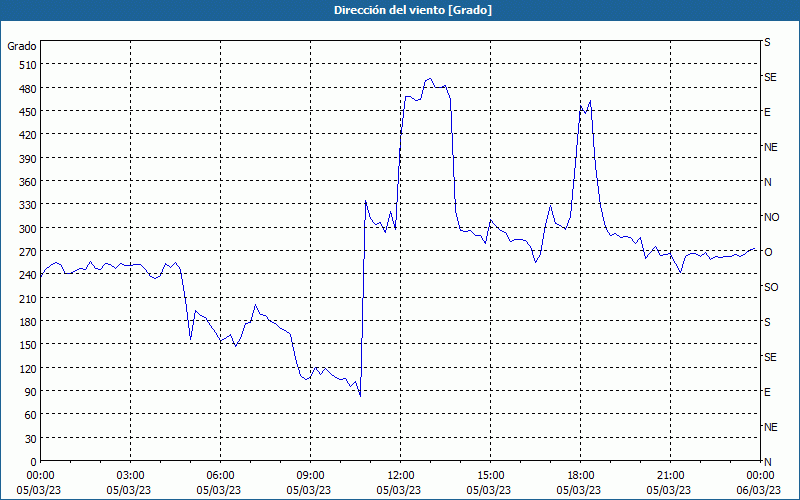
Task: Click the E compass label level with 450
Action: (767, 112)
